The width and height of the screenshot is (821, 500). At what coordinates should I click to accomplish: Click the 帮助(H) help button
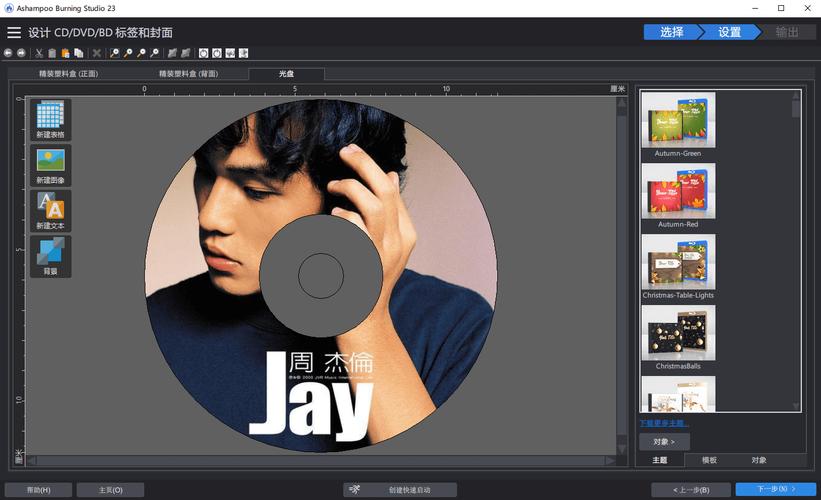point(39,490)
